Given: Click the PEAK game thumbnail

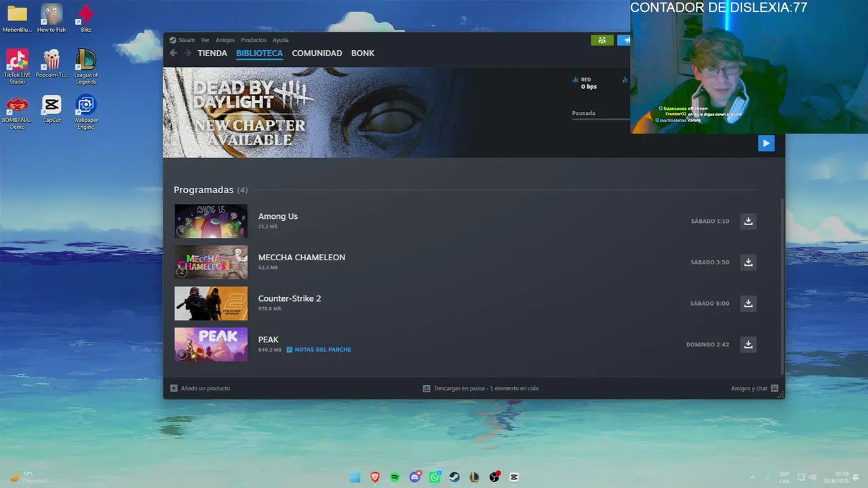Looking at the screenshot, I should 211,344.
